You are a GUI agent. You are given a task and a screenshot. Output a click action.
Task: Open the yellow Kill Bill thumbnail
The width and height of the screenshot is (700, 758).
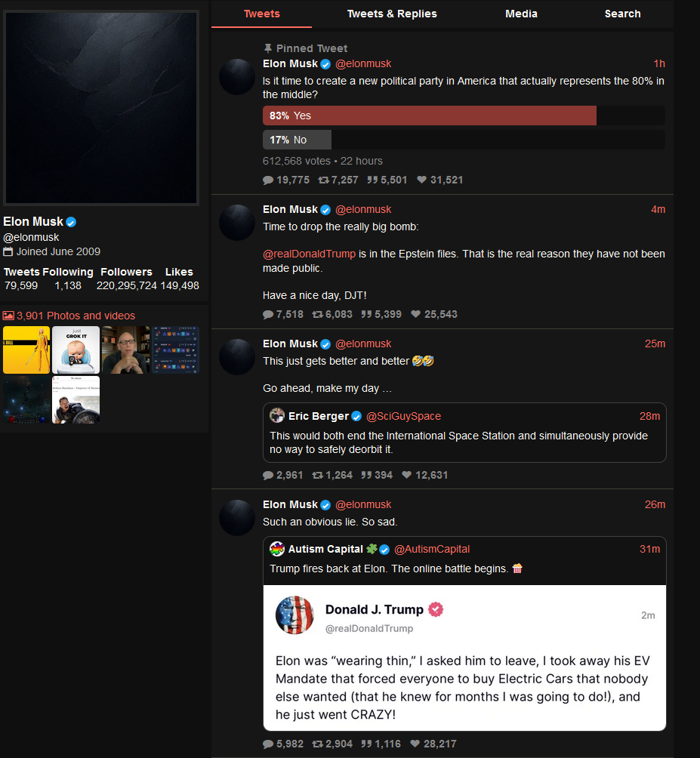click(x=26, y=350)
